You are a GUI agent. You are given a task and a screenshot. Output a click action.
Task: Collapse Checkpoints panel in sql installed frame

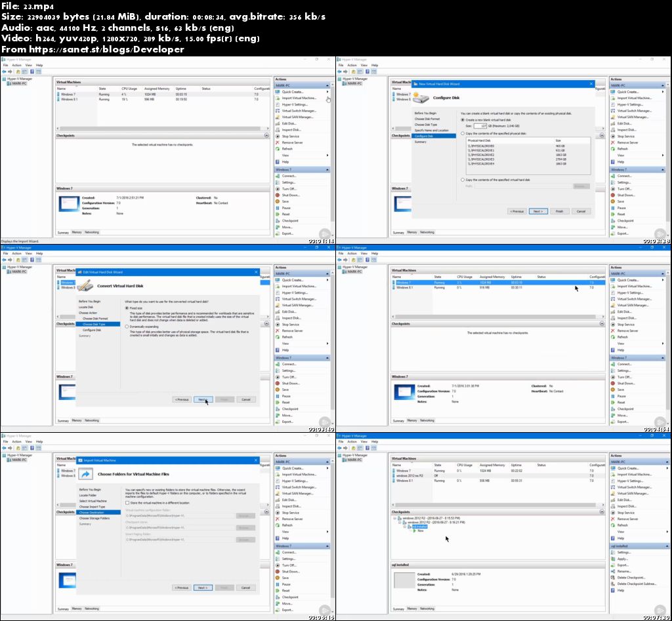click(602, 511)
